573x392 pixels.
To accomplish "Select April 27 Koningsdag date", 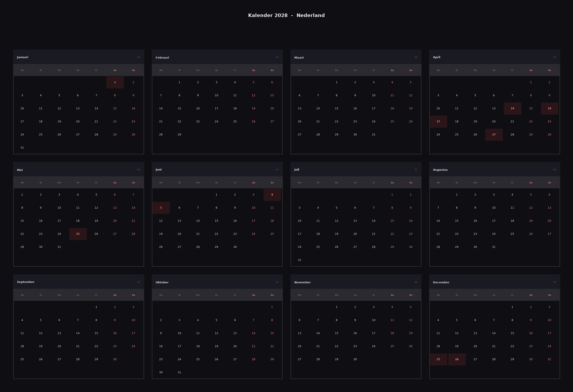I will point(494,134).
